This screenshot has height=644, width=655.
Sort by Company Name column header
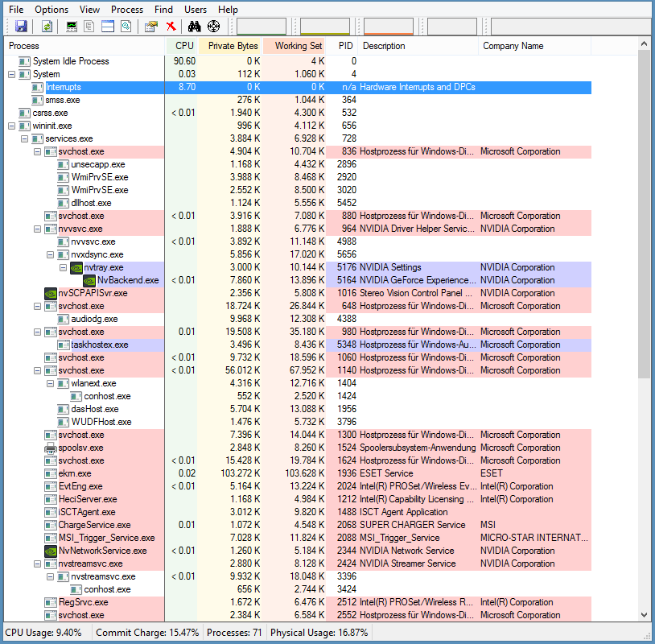534,46
